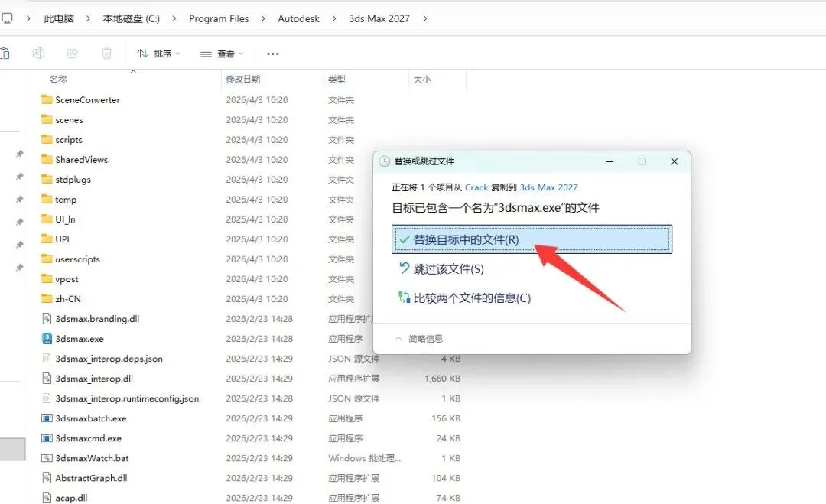Select the scenes folder icon
Image resolution: width=826 pixels, height=504 pixels.
[x=47, y=119]
